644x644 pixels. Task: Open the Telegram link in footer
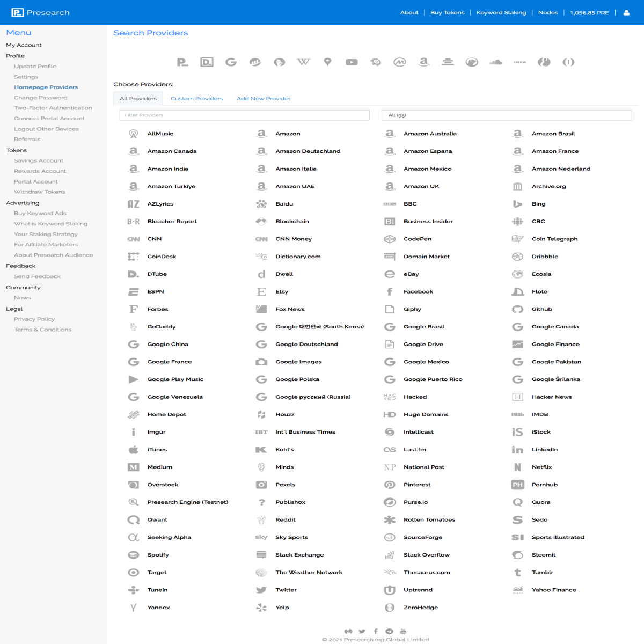[389, 631]
